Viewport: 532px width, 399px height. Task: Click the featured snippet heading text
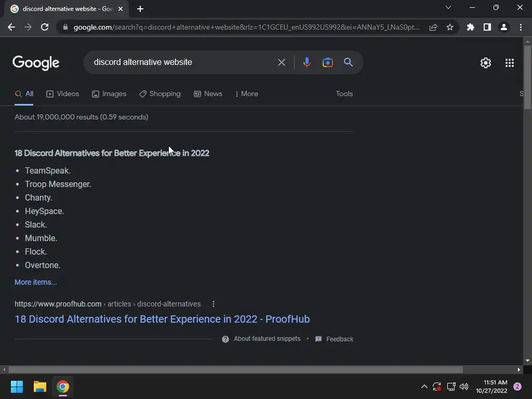click(112, 153)
